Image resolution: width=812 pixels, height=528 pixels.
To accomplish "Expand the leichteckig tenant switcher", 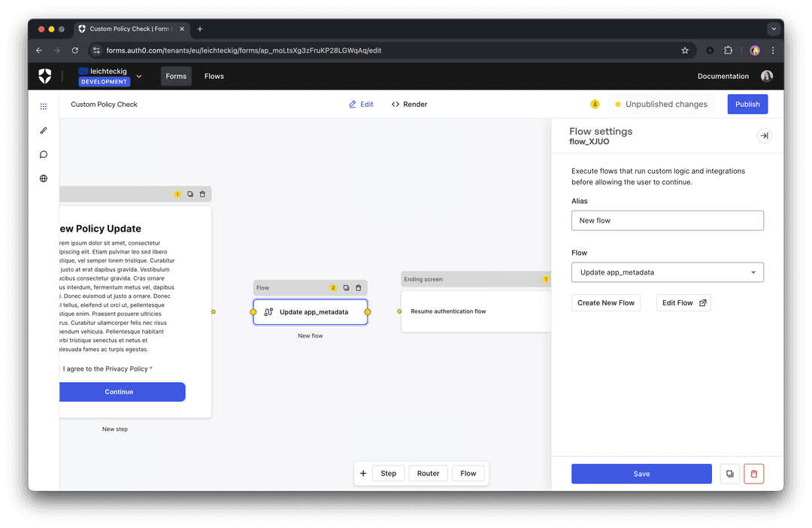I will click(x=138, y=75).
